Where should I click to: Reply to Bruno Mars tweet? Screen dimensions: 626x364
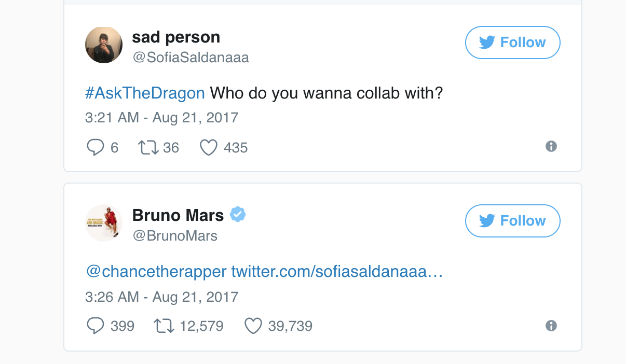pyautogui.click(x=95, y=326)
